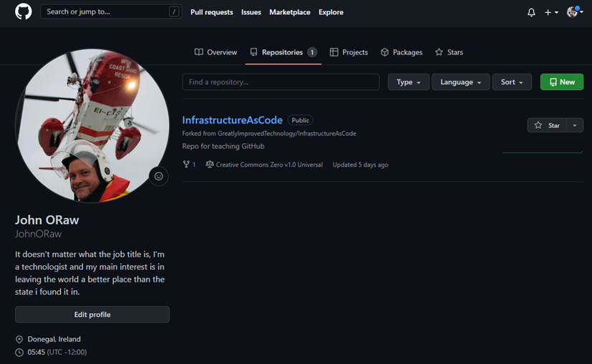
Task: Click the John ORaw display name
Action: pos(47,220)
